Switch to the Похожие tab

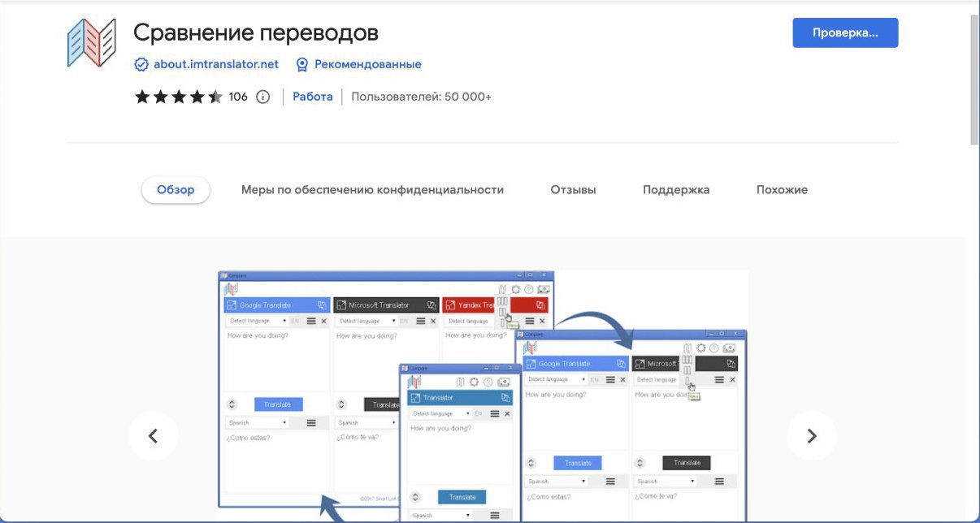click(782, 190)
